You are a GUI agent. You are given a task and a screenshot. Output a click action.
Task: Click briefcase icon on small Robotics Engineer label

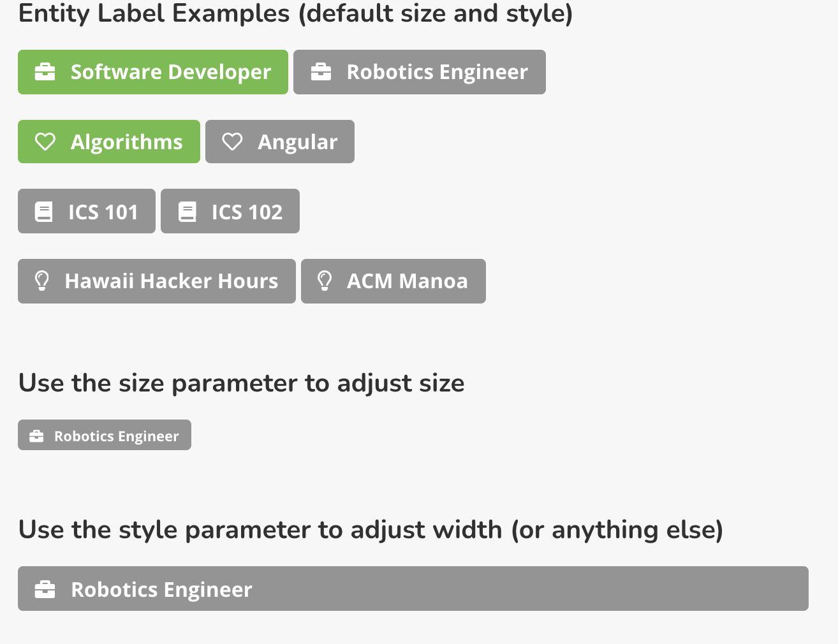click(x=36, y=436)
